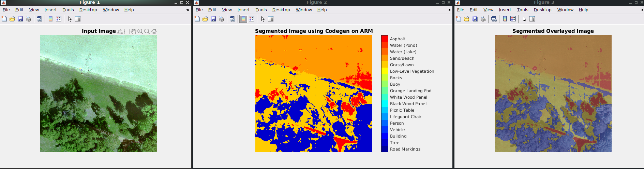Click Link Plot icon in Figure 1 toolbar
Screen dimensions: 644x169
click(40, 19)
